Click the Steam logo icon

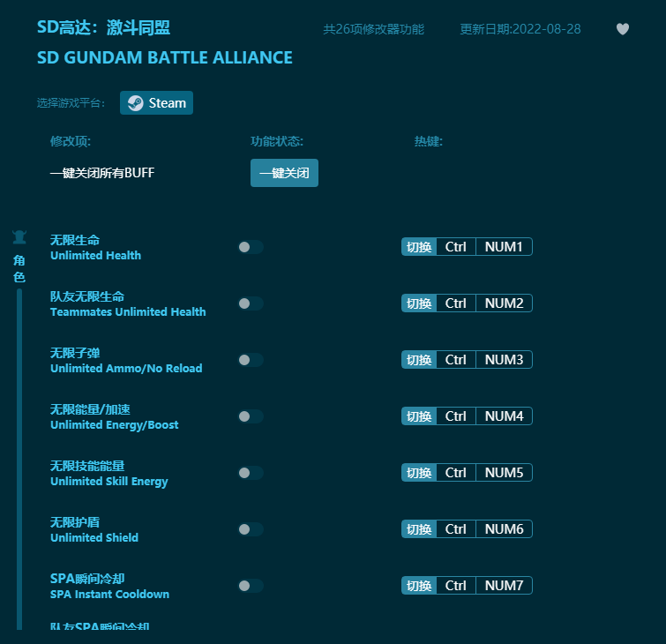135,103
